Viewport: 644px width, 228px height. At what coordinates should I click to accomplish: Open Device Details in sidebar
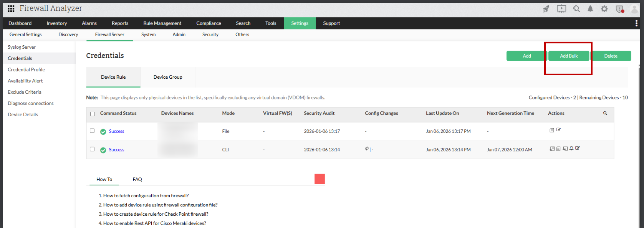point(23,115)
